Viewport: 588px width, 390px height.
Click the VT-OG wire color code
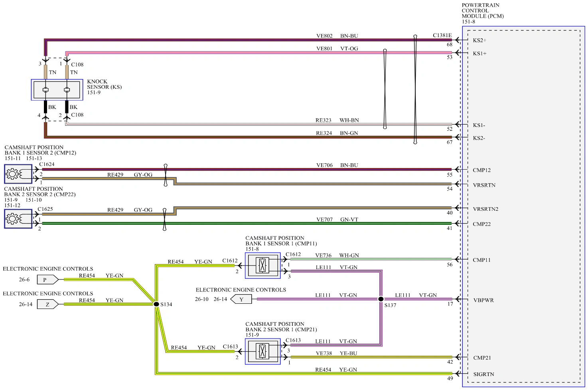tap(349, 49)
